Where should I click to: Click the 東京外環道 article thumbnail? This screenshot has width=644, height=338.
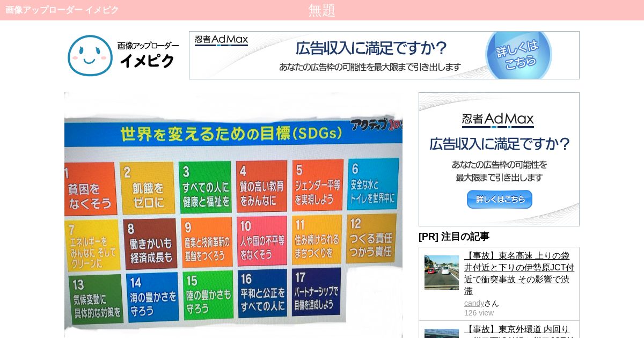point(442,333)
